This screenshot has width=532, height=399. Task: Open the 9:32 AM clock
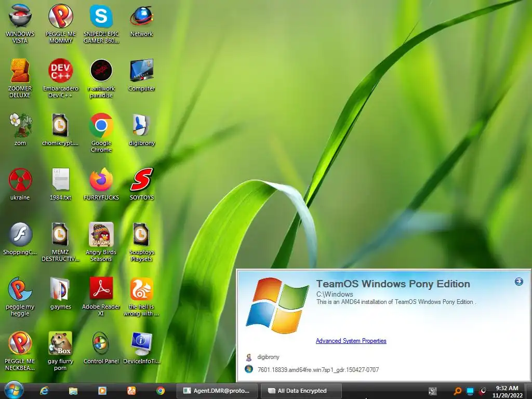click(x=507, y=392)
